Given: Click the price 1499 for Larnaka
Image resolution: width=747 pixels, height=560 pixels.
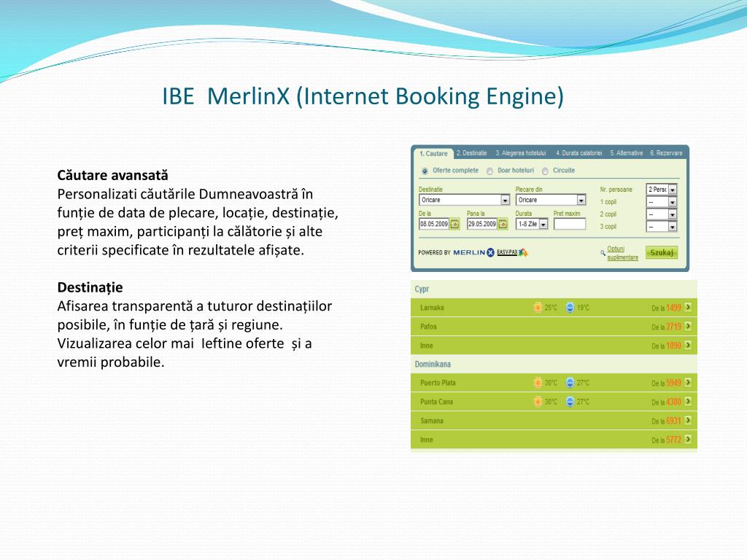Looking at the screenshot, I should [673, 308].
